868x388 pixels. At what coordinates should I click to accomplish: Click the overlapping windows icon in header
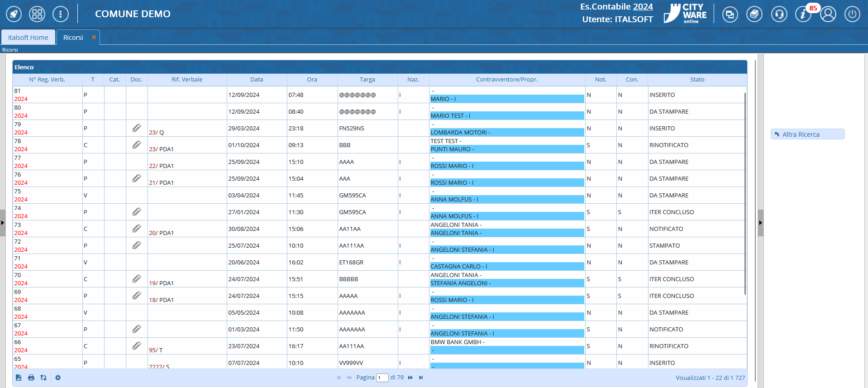point(730,14)
